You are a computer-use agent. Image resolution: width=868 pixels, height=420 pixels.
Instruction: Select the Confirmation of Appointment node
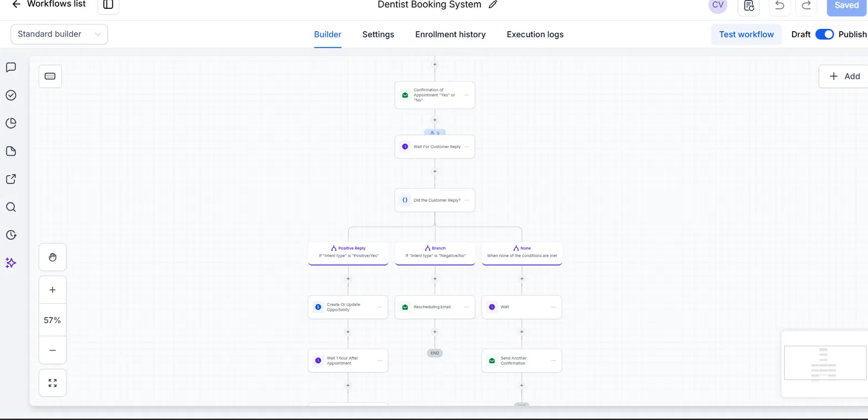435,95
